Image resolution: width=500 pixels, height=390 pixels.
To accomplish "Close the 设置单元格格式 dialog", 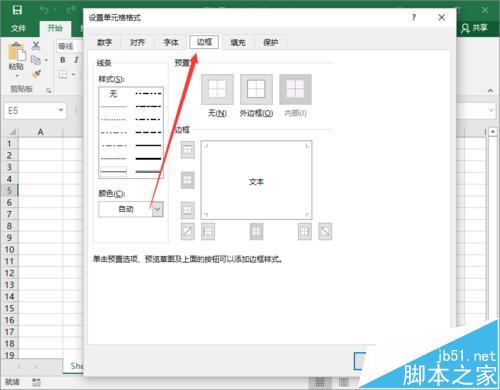I will point(442,17).
